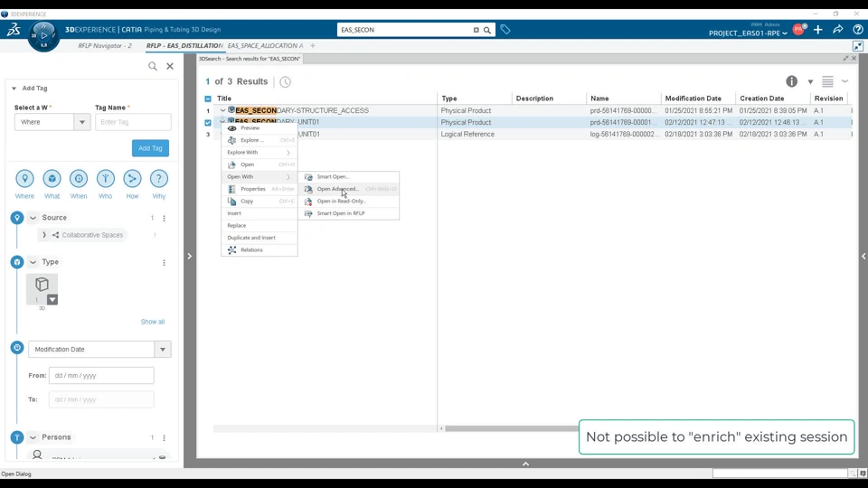The height and width of the screenshot is (488, 868).
Task: Open the user profile avatar
Action: 798,30
